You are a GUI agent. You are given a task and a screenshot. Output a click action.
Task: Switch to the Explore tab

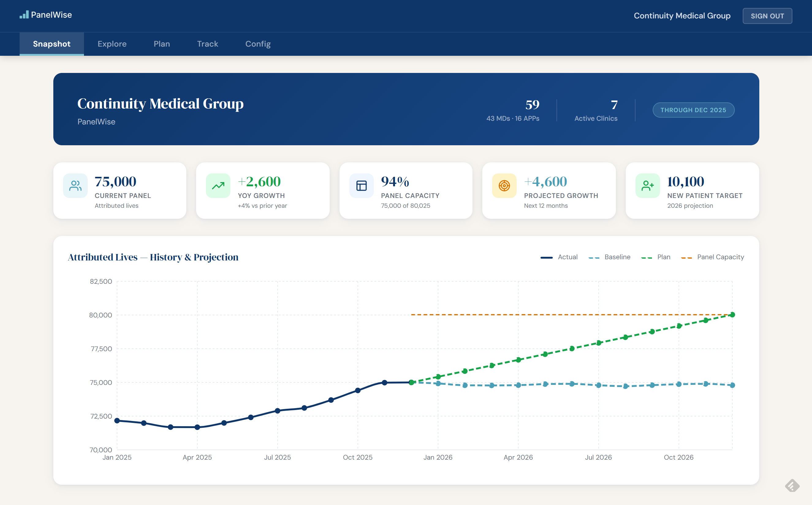tap(112, 44)
